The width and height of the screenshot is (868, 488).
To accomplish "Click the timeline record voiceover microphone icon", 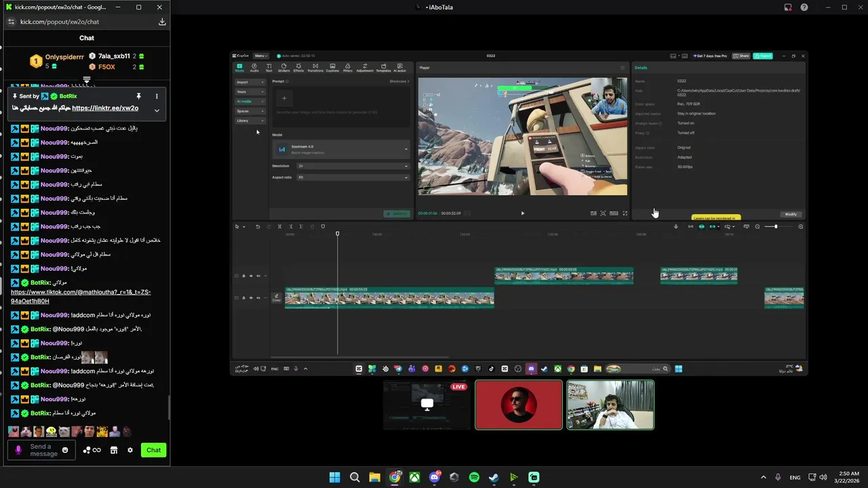I will [676, 226].
